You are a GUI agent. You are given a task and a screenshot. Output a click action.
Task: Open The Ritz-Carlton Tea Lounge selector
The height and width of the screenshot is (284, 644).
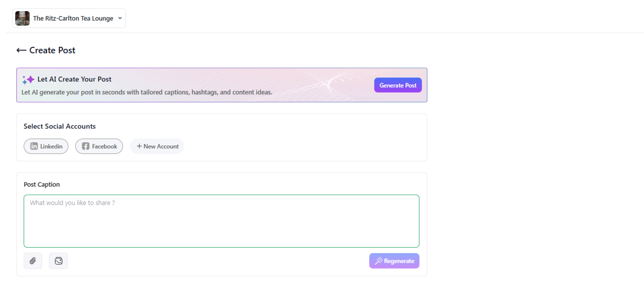pos(73,18)
